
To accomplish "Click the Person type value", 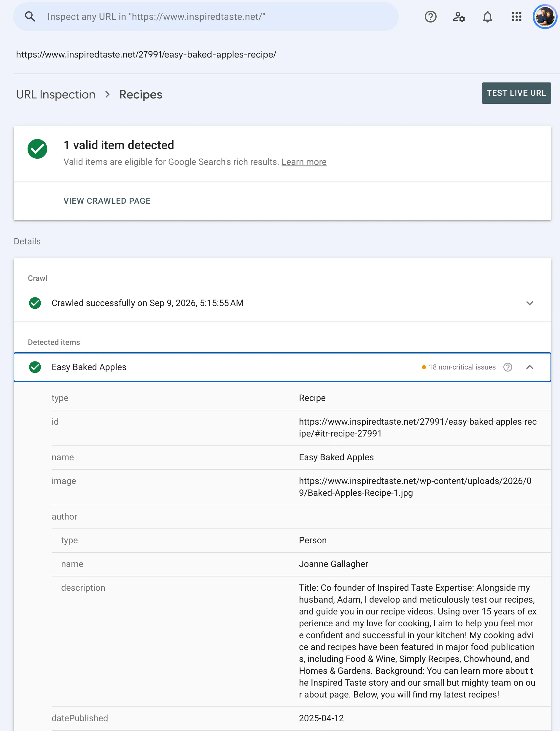I will (313, 540).
